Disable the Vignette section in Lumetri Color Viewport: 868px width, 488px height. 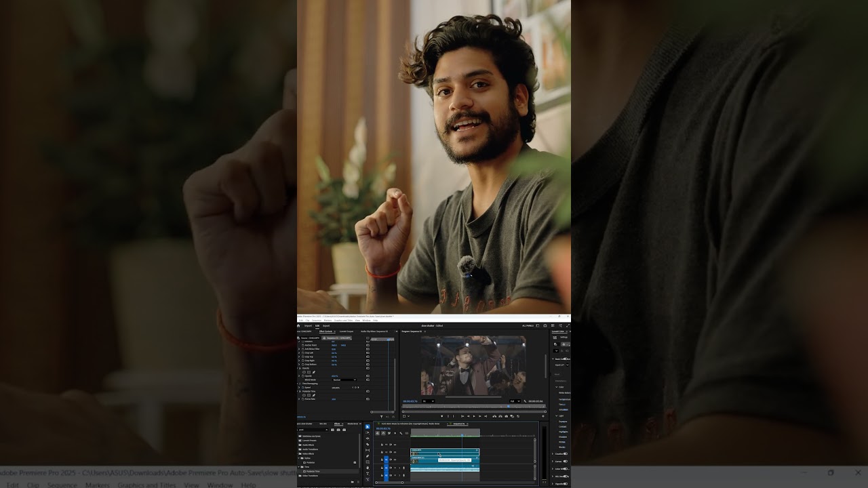click(x=566, y=484)
